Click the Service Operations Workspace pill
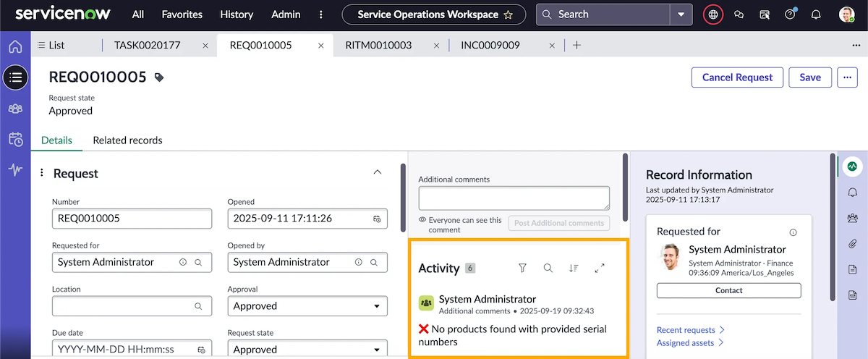This screenshot has width=868, height=359. tap(435, 14)
